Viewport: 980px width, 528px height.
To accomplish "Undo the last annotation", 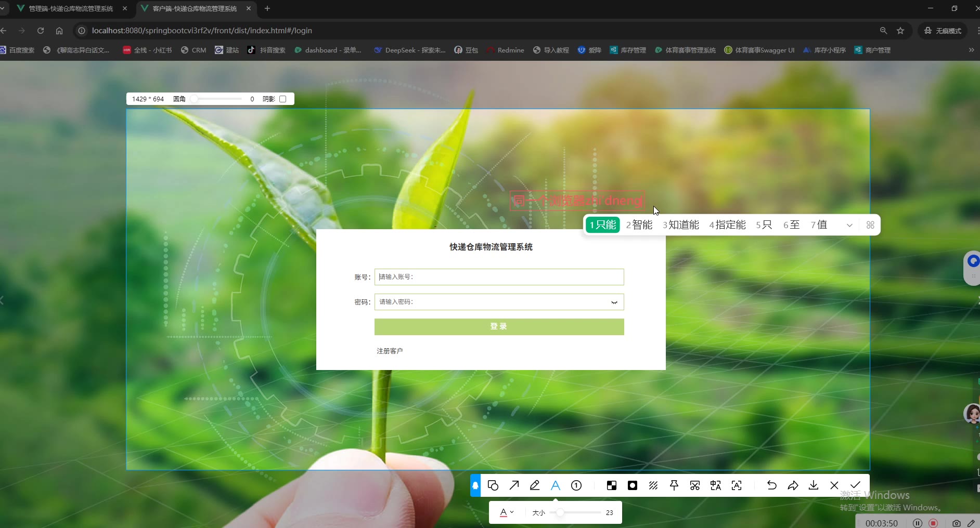I will pyautogui.click(x=772, y=485).
